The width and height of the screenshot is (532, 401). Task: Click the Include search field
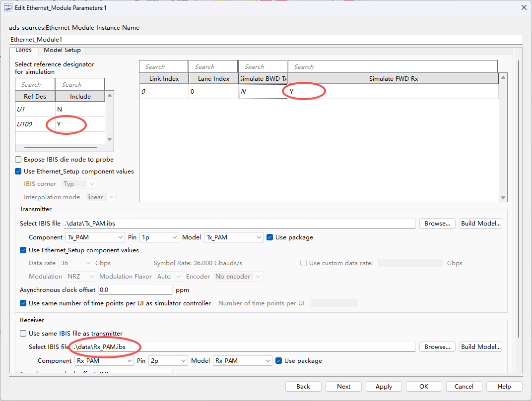coord(80,84)
